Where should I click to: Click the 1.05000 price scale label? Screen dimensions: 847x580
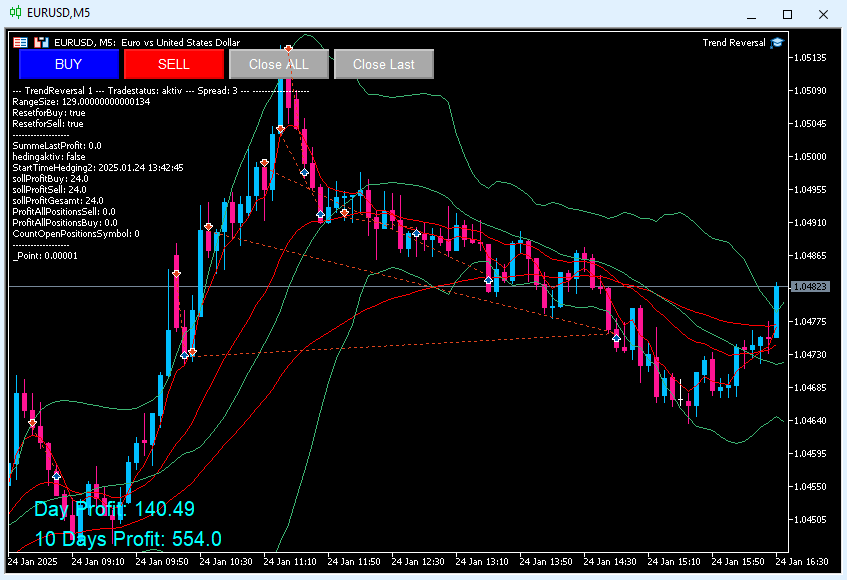click(x=810, y=156)
